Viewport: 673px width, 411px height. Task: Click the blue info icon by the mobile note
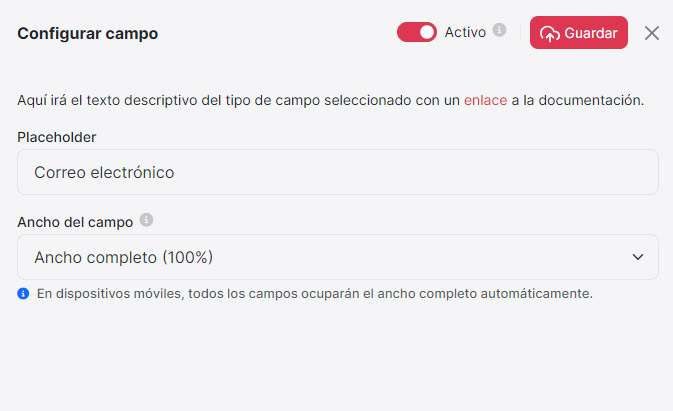click(23, 293)
